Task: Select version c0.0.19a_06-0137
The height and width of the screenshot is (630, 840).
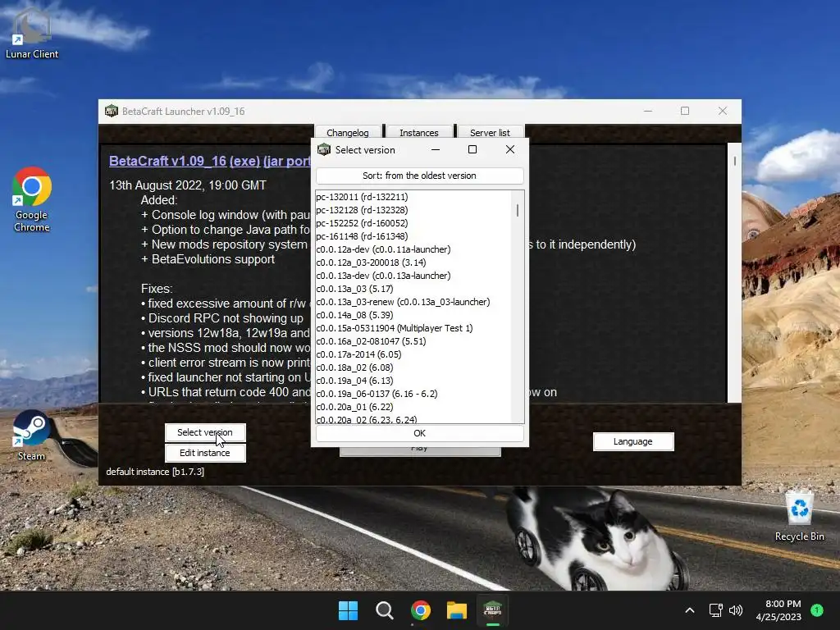Action: coord(413,394)
